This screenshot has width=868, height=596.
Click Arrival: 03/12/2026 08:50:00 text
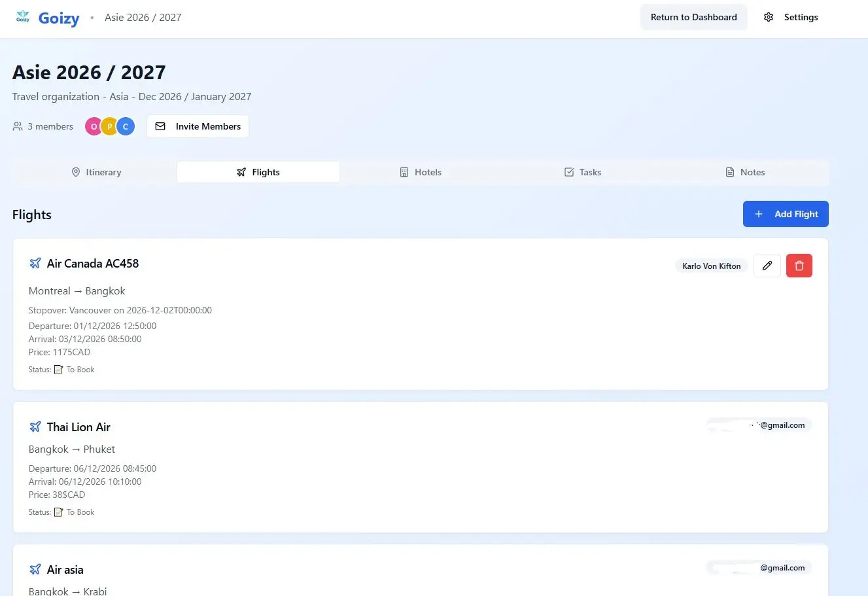pyautogui.click(x=85, y=339)
